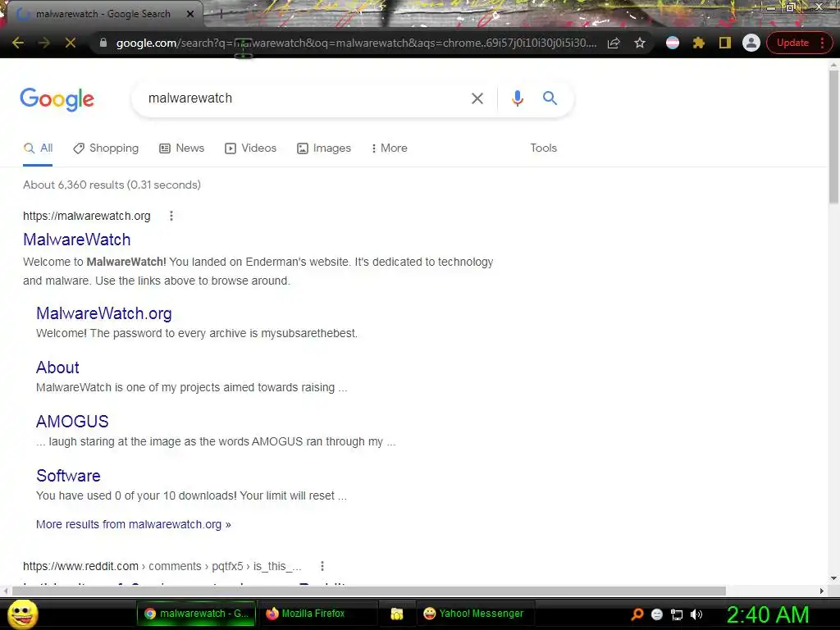The width and height of the screenshot is (840, 630).
Task: Select the malwarewatch Google Search browser tab
Action: coord(103,14)
